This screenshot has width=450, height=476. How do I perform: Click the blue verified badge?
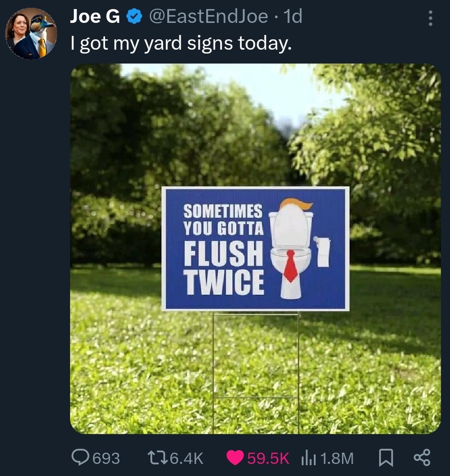[134, 17]
